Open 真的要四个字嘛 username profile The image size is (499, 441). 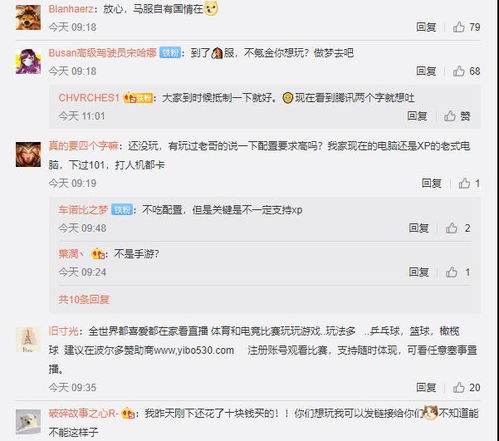[x=83, y=146]
